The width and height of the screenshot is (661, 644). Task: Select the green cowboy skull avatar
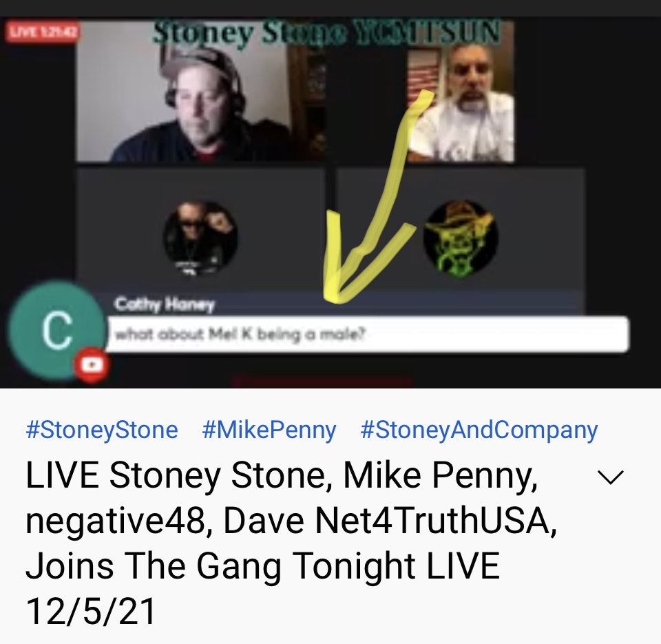point(461,238)
